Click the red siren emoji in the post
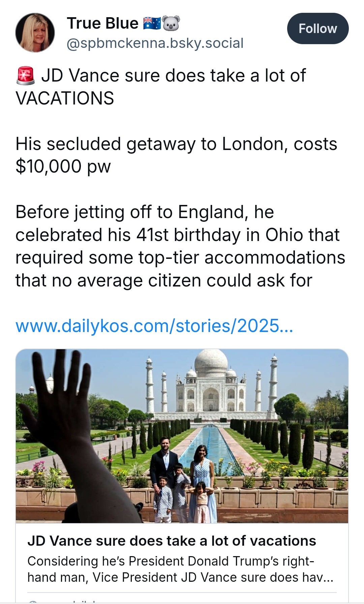Viewport: 364px width, 604px height. click(25, 75)
